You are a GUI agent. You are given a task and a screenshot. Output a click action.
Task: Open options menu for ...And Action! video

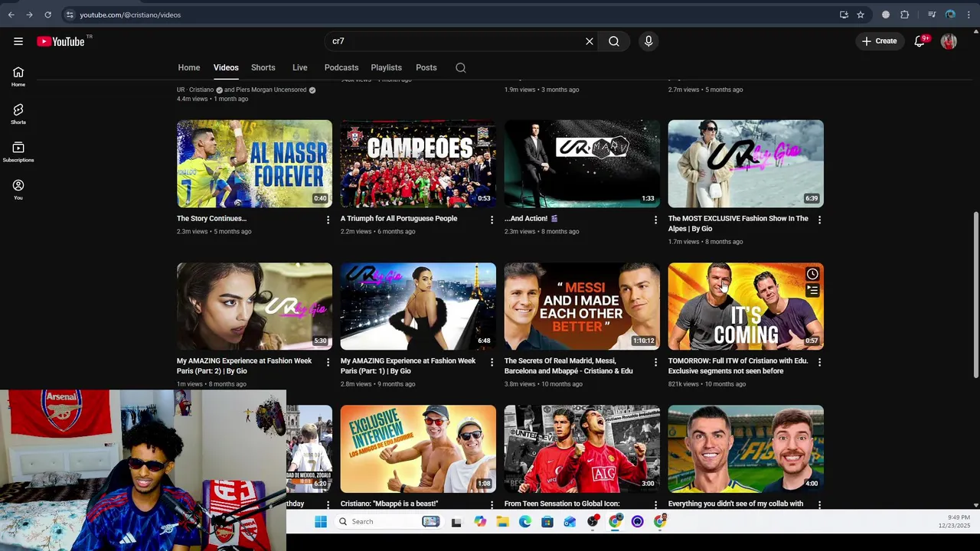655,220
